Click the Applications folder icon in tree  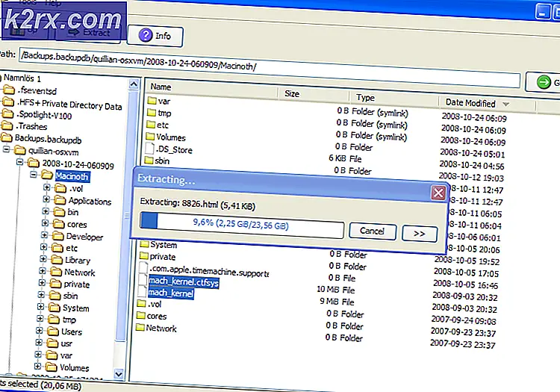click(x=59, y=199)
